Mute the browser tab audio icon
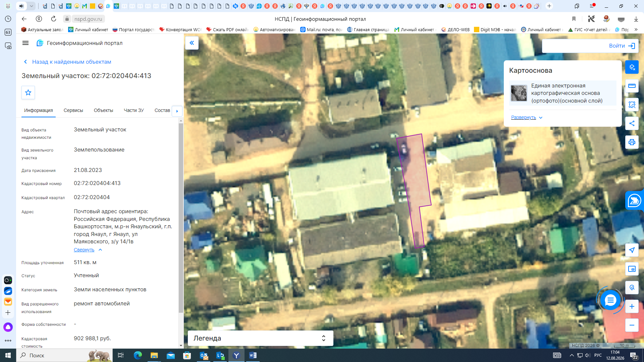The image size is (644, 362). pos(21,6)
